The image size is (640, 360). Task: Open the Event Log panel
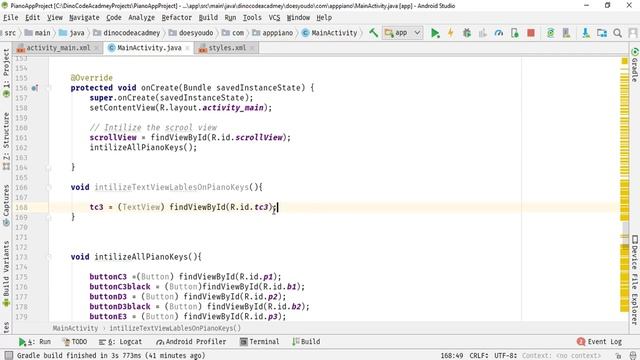click(599, 342)
